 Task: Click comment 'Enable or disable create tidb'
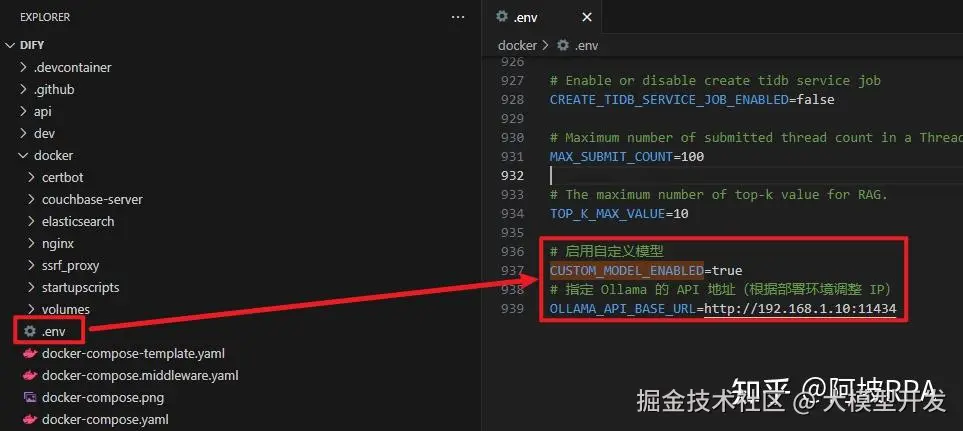point(715,80)
